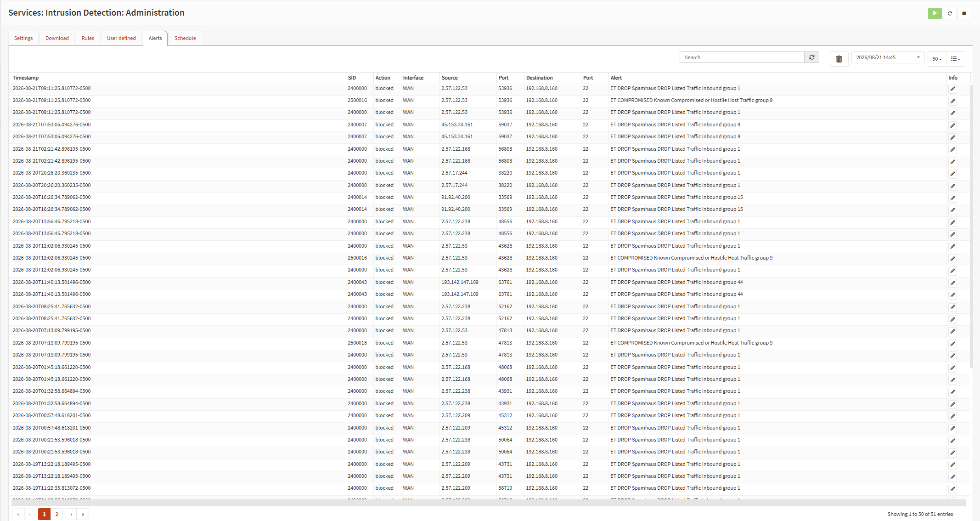This screenshot has width=980, height=521.
Task: Open info for first 2026-08-20T20:26:20 alert
Action: tap(953, 174)
